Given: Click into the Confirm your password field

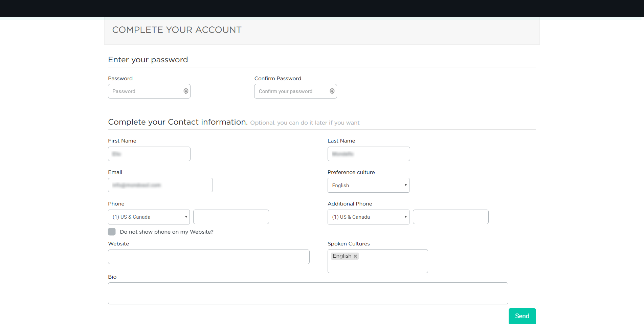Looking at the screenshot, I should click(x=291, y=91).
